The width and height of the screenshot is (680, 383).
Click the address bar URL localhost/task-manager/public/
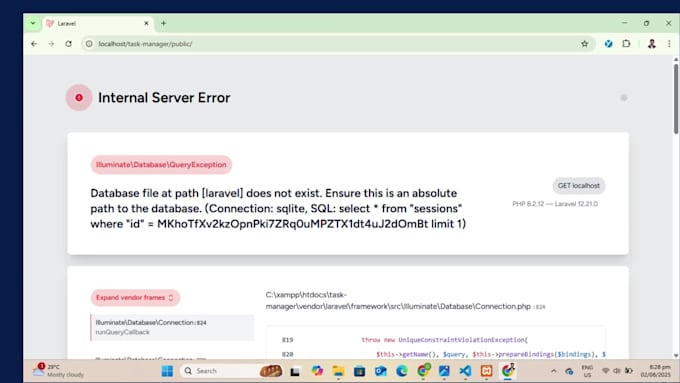(x=145, y=44)
